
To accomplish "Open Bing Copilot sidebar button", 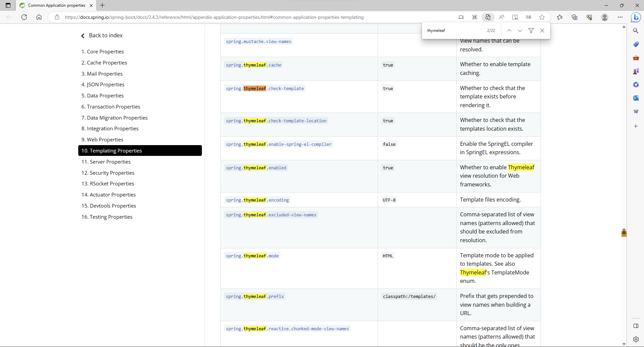I will click(x=636, y=17).
